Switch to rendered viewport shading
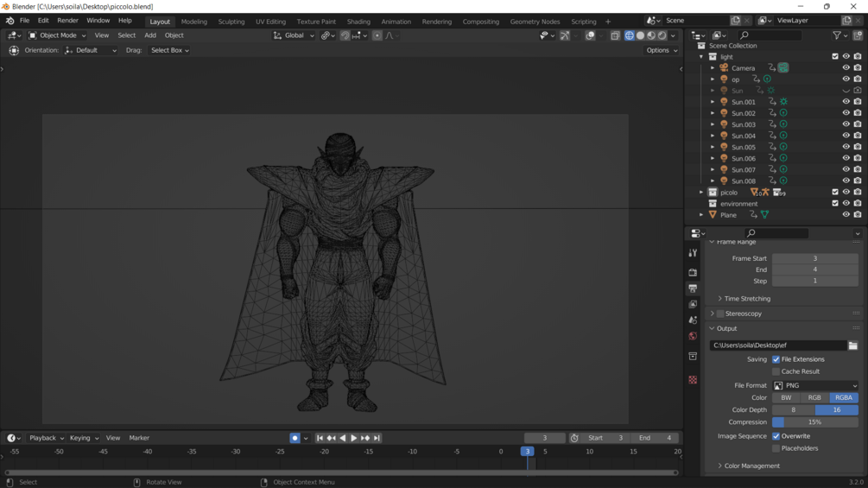868x488 pixels. tap(662, 35)
